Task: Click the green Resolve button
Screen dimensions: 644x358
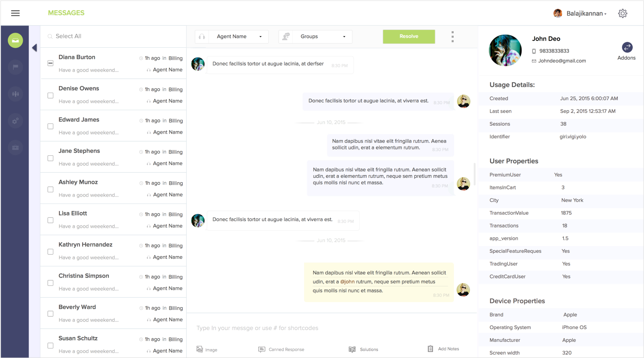Action: click(409, 37)
